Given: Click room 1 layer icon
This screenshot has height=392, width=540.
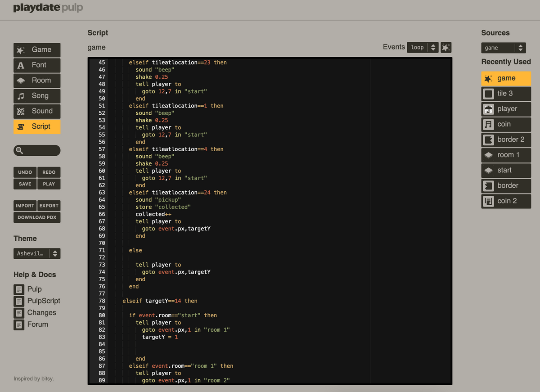Looking at the screenshot, I should point(488,155).
